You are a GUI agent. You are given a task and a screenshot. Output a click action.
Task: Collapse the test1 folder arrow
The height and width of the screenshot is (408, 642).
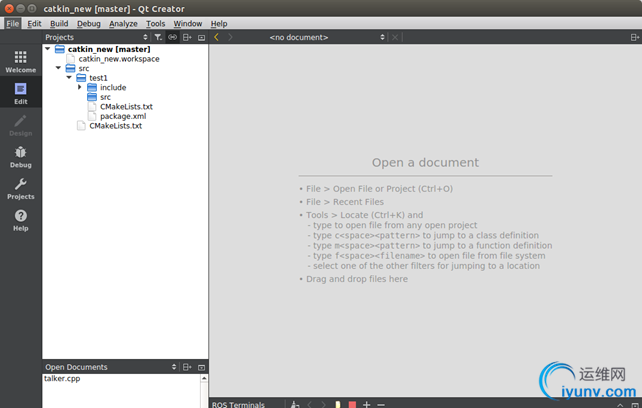tap(69, 77)
